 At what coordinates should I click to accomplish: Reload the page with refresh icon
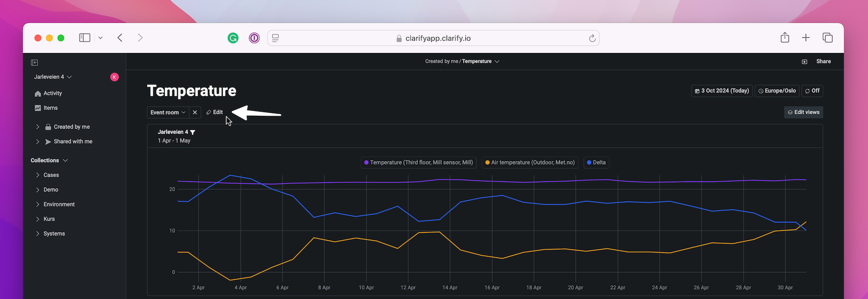coord(592,38)
